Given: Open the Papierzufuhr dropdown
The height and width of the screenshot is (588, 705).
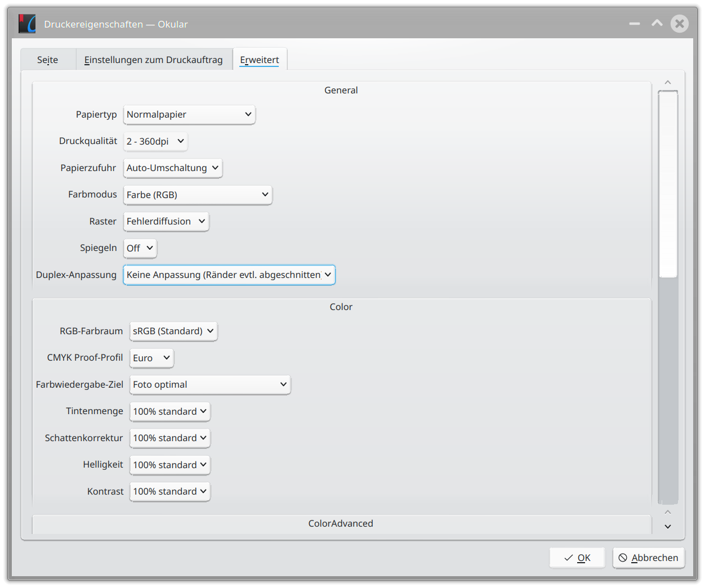Looking at the screenshot, I should (173, 168).
